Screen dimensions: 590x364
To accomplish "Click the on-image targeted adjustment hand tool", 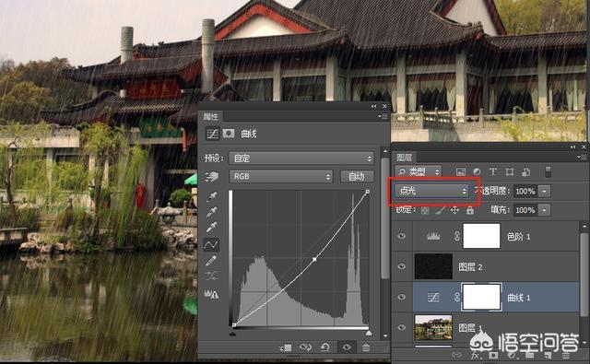I will (x=212, y=176).
